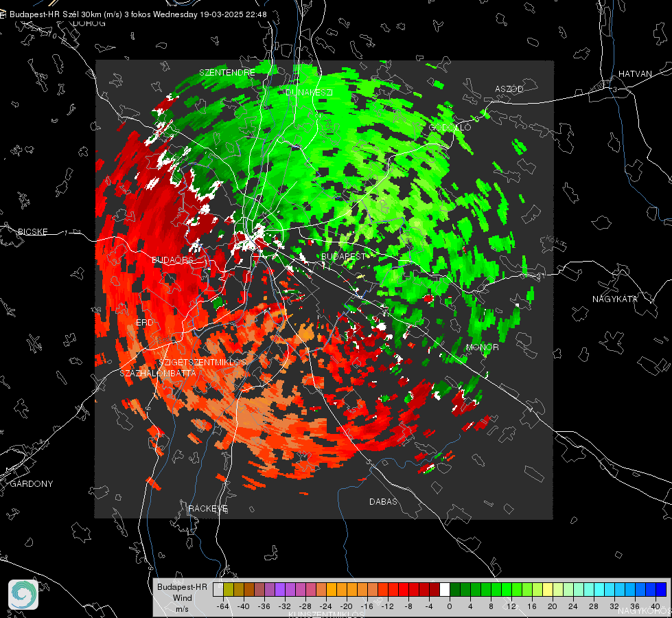Click the -8 value on the legend scale
This screenshot has height=618, width=672.
coord(408,606)
